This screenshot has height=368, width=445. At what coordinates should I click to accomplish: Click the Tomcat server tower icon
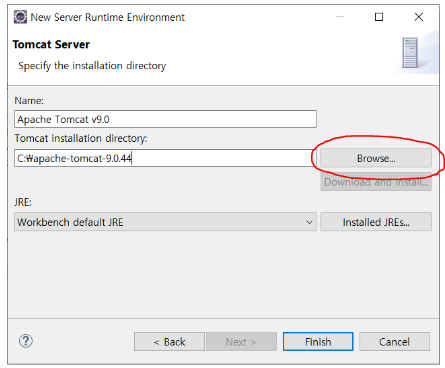[x=410, y=53]
